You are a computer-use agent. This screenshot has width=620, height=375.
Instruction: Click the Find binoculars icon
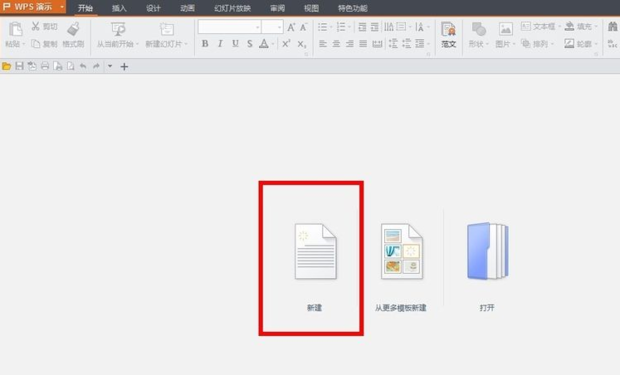pos(612,27)
